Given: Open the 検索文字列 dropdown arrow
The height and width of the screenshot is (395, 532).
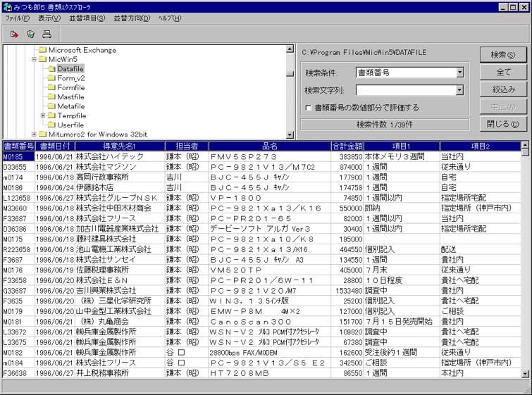Looking at the screenshot, I should (459, 90).
